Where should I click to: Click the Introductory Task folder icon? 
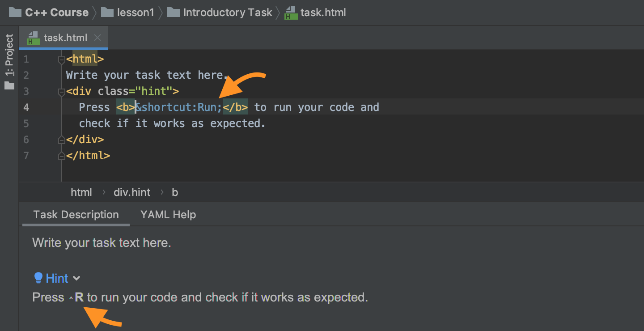[174, 13]
